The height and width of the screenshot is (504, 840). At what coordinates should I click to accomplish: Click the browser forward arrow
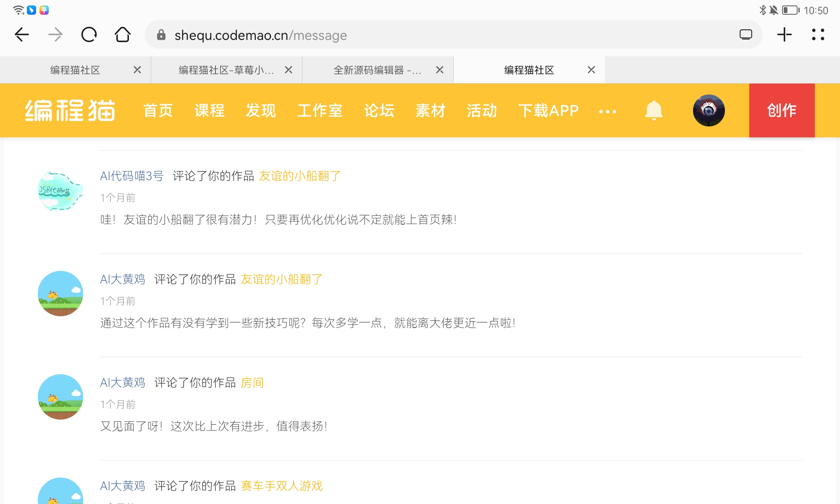(55, 34)
